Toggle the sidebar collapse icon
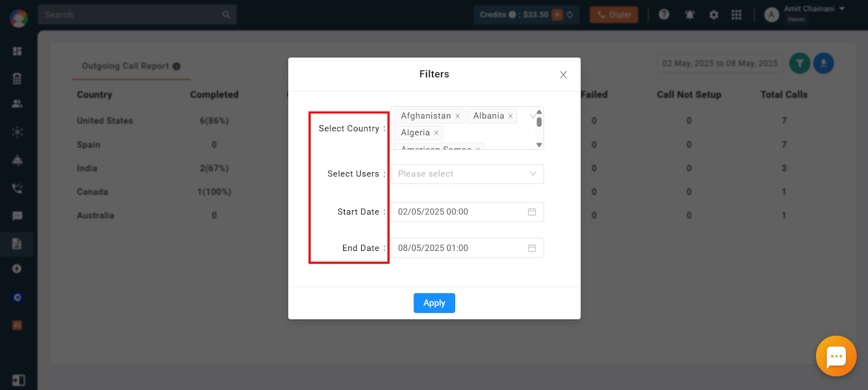Screen dimensions: 868x390 point(18,380)
